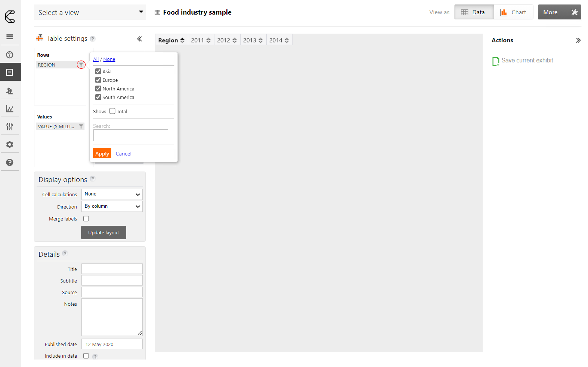Viewport: 588px width, 367px height.
Task: Collapse the Actions panel with chevrons
Action: point(578,40)
